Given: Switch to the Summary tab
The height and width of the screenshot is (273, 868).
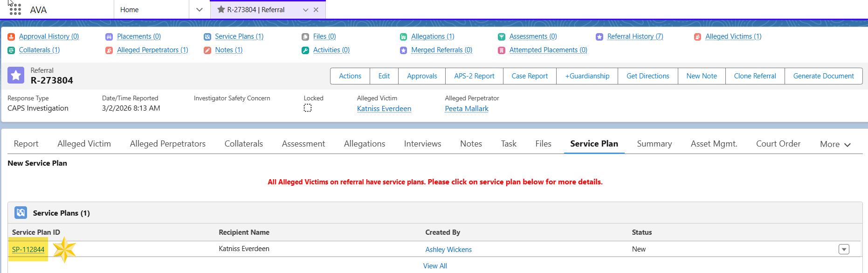Looking at the screenshot, I should (654, 144).
